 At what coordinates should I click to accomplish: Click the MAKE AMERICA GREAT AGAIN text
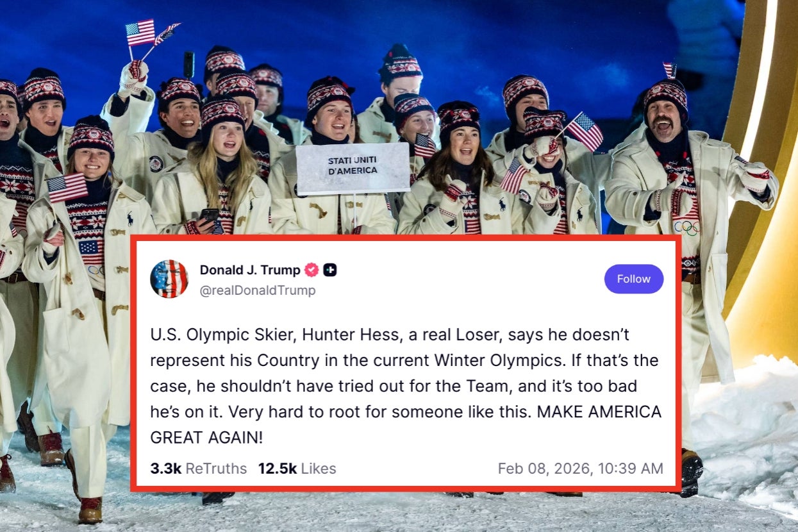tap(600, 411)
